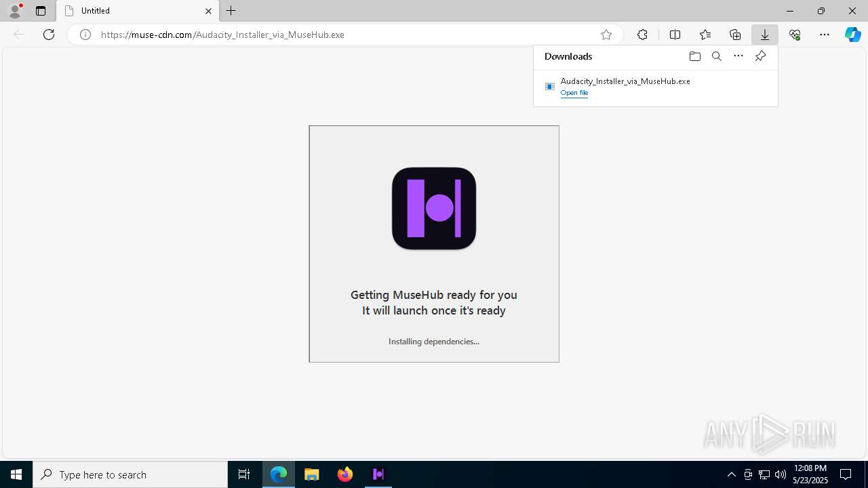Show hidden system tray icons
Screen dimensions: 868x488
click(x=731, y=474)
